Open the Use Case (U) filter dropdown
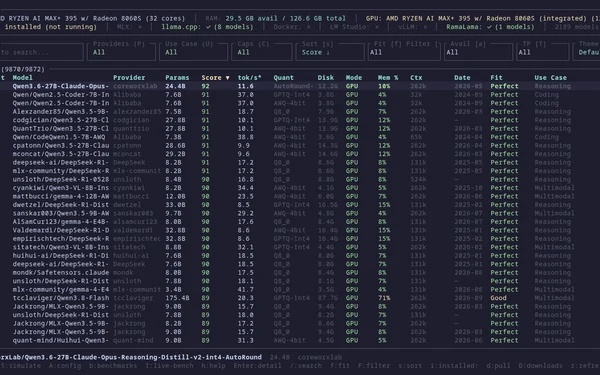Viewport: 600px width, 375px height. [193, 52]
